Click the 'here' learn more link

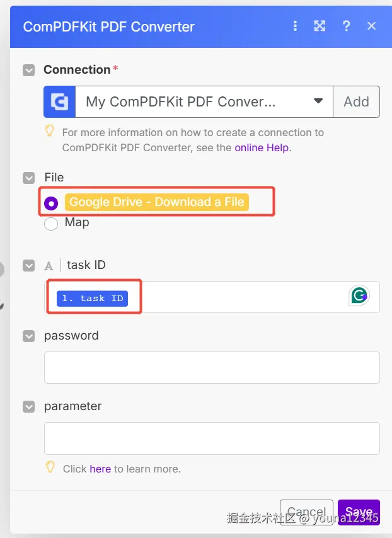[100, 469]
